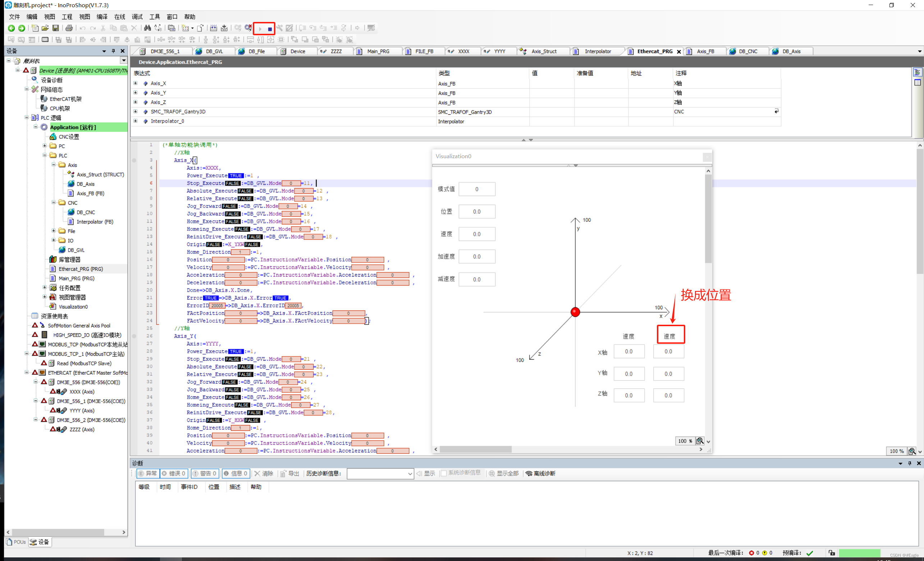This screenshot has height=561, width=924.
Task: Toggle the 错误 0 error filter
Action: point(174,474)
